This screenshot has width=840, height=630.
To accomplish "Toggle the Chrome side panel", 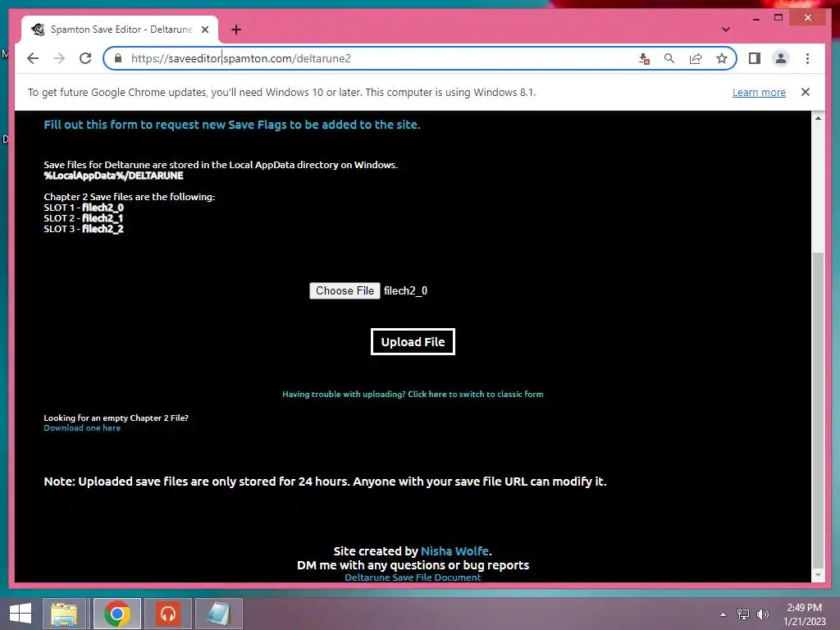I will coord(755,58).
